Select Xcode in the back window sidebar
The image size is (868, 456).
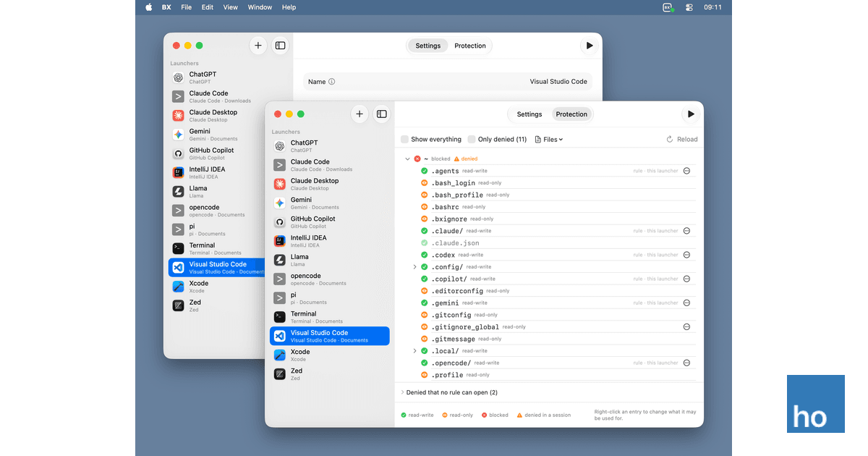[217, 287]
